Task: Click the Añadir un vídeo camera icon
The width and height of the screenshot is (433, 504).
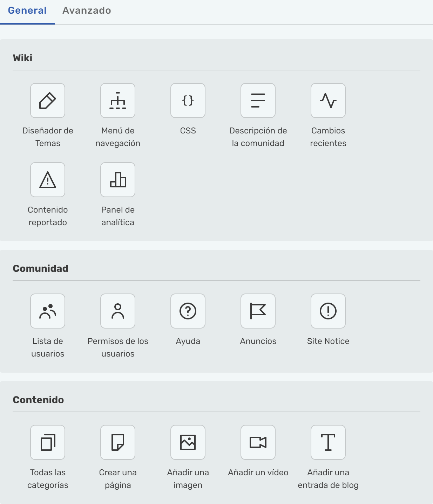Action: [258, 442]
